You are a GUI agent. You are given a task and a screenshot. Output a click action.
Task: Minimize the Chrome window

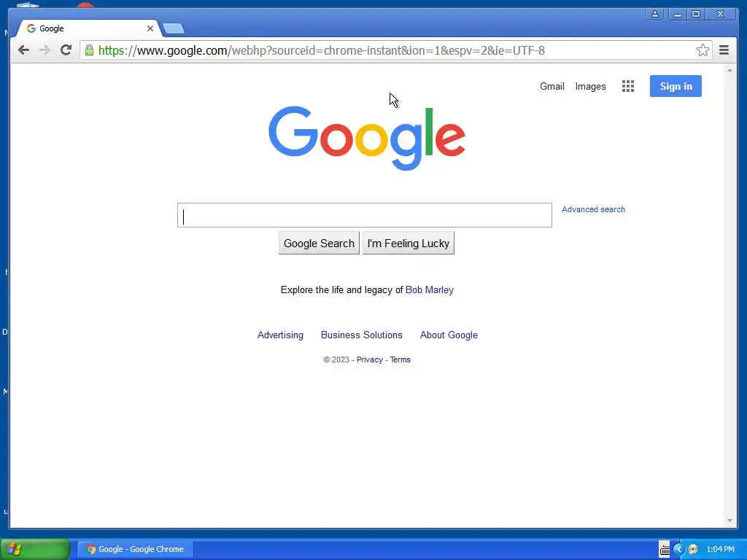[677, 14]
